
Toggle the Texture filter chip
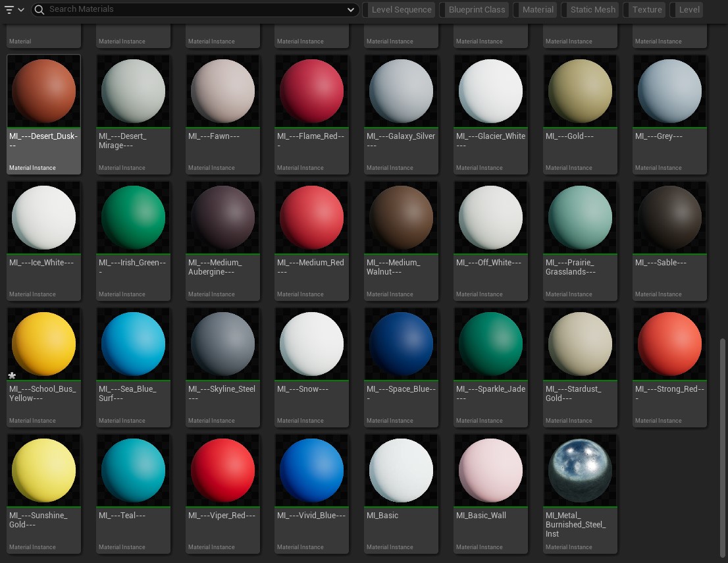[x=646, y=10]
